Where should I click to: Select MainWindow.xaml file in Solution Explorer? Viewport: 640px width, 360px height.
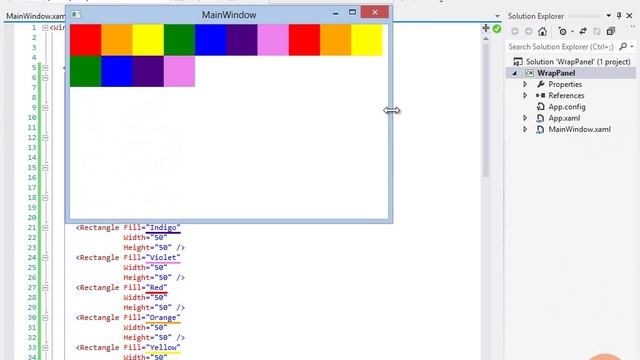click(579, 129)
